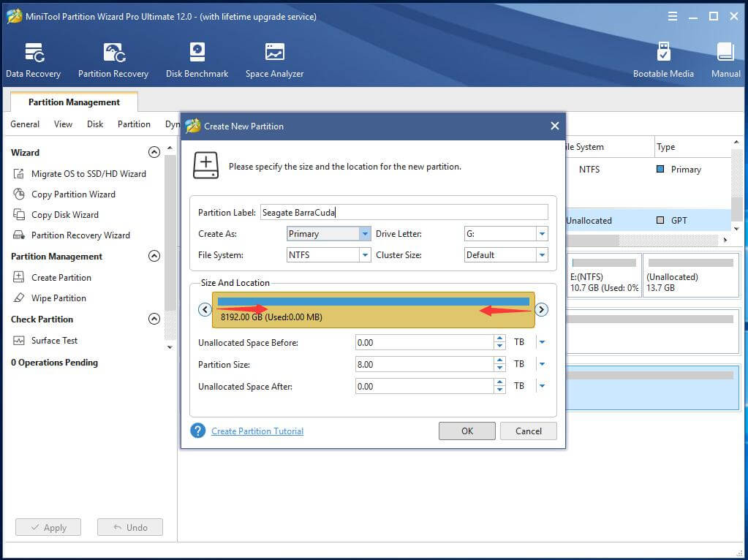Open the Manual
748x560 pixels.
725,58
